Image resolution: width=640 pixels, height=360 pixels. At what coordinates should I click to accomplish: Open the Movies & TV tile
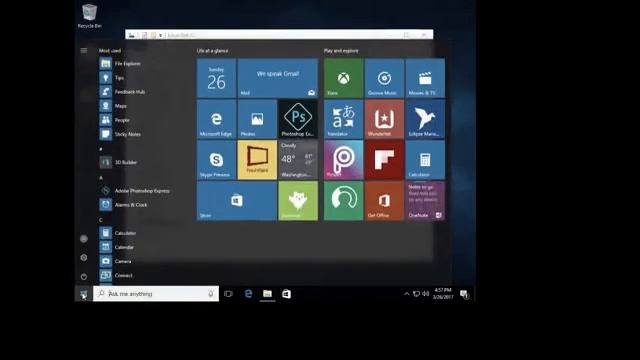[425, 78]
